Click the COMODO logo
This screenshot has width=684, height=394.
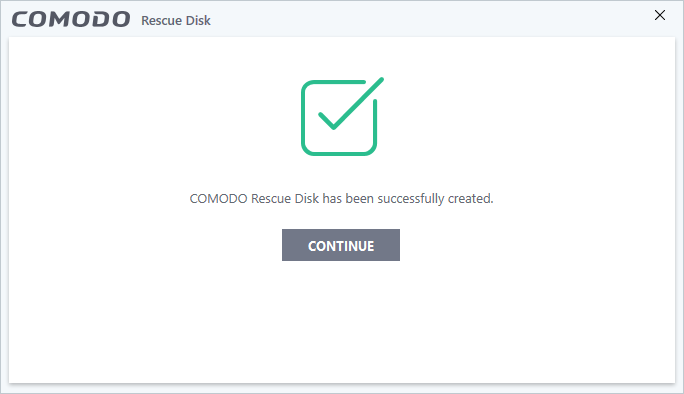[x=71, y=20]
